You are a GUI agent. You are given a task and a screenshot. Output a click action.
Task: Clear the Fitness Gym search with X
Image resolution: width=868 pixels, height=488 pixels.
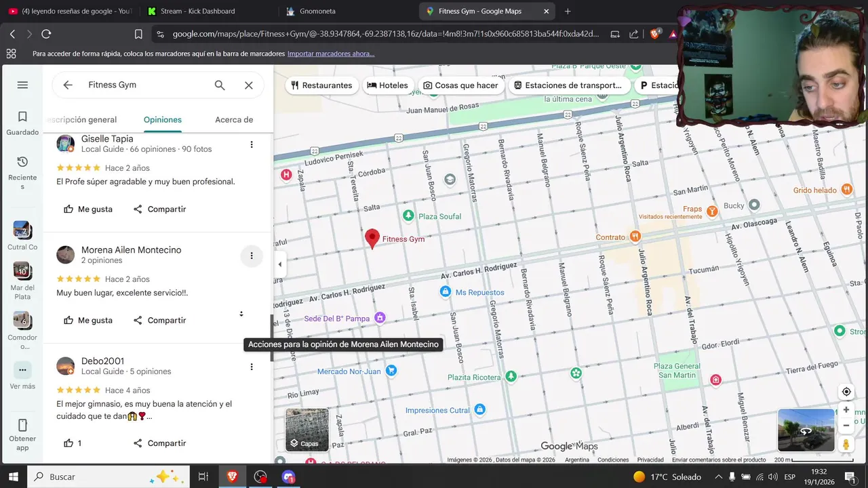[x=249, y=85]
